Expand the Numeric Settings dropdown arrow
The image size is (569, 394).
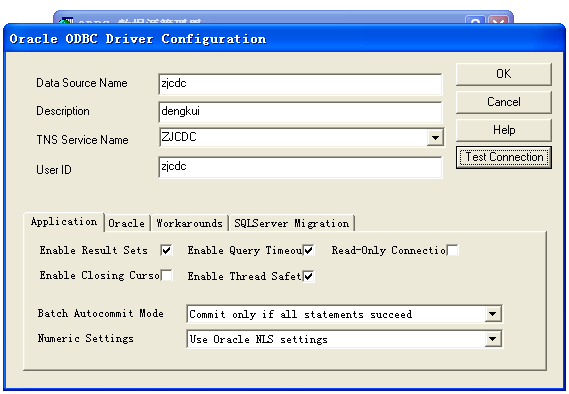492,339
